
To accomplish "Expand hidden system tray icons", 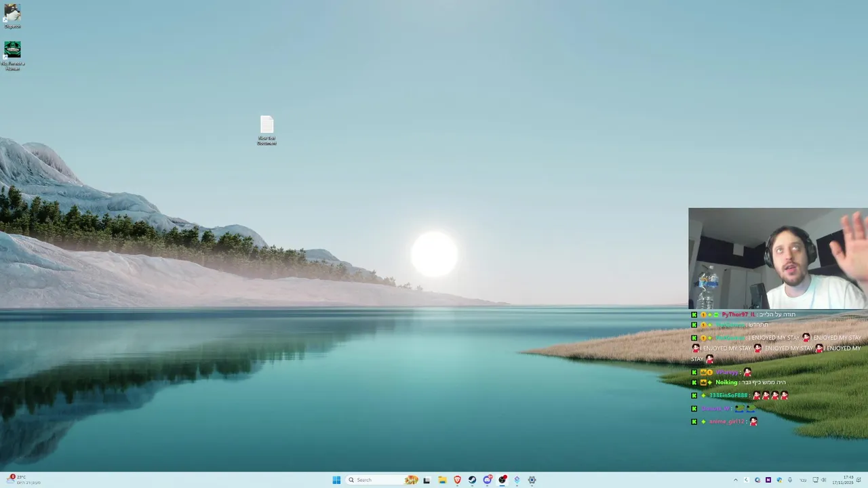I will coord(736,480).
